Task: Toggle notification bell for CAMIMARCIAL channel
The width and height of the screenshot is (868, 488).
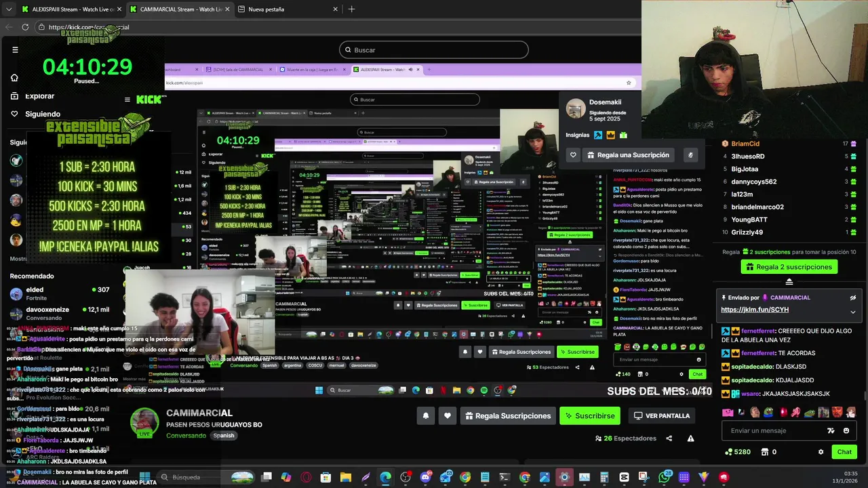Action: pyautogui.click(x=425, y=415)
